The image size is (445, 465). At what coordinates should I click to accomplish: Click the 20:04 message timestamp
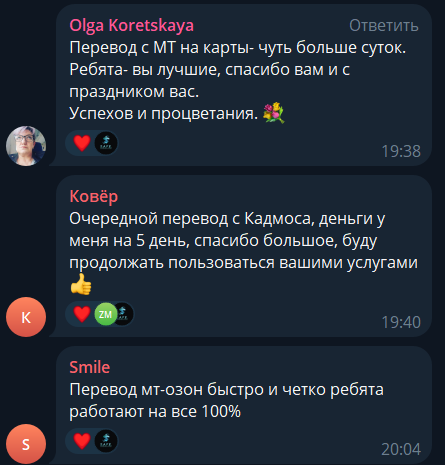pos(401,449)
